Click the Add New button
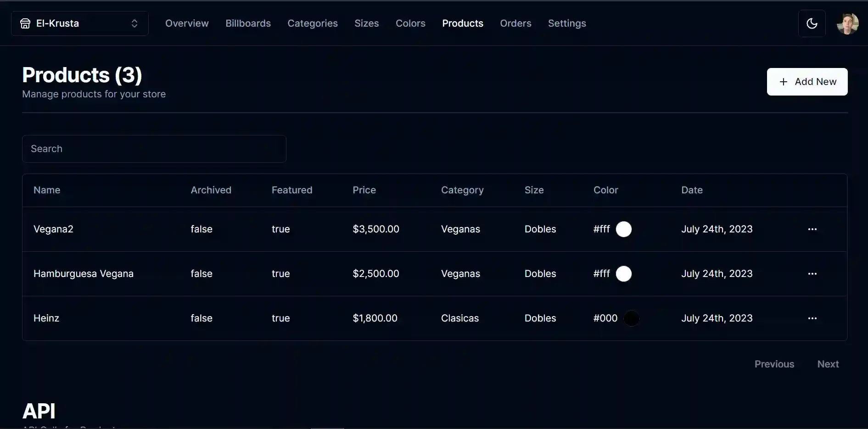This screenshot has height=429, width=868. point(807,82)
